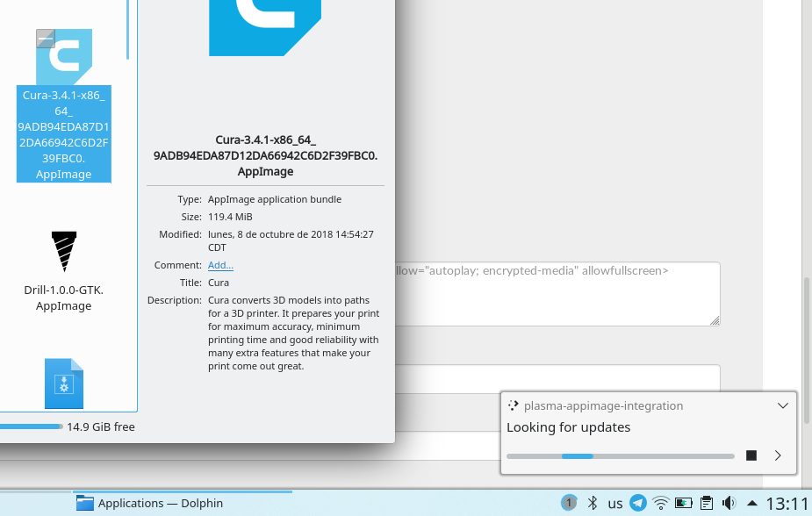
Task: Click the Looking for updates progress bar
Action: click(621, 456)
